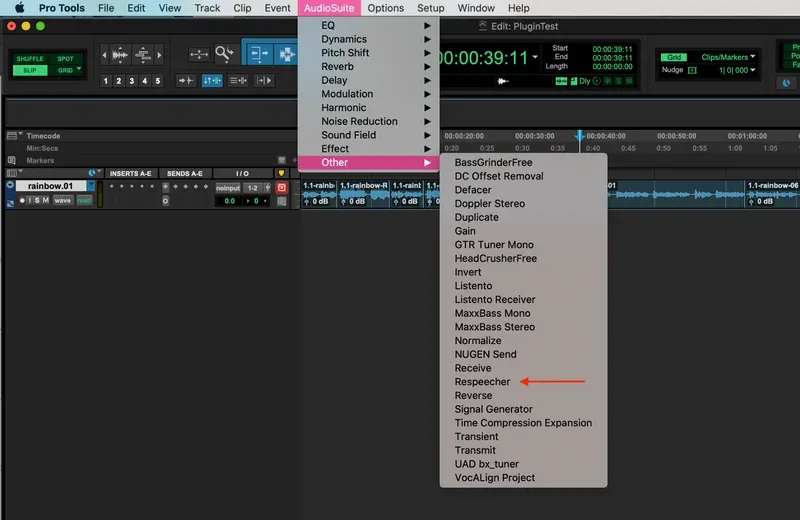The image size is (800, 520).
Task: Open the read automation mode selector
Action: pyautogui.click(x=84, y=201)
